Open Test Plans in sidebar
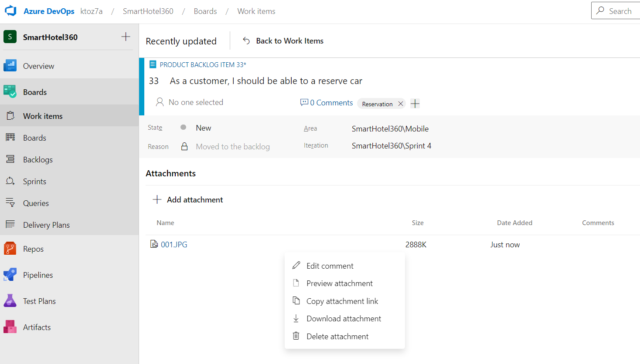The image size is (640, 364). 39,301
